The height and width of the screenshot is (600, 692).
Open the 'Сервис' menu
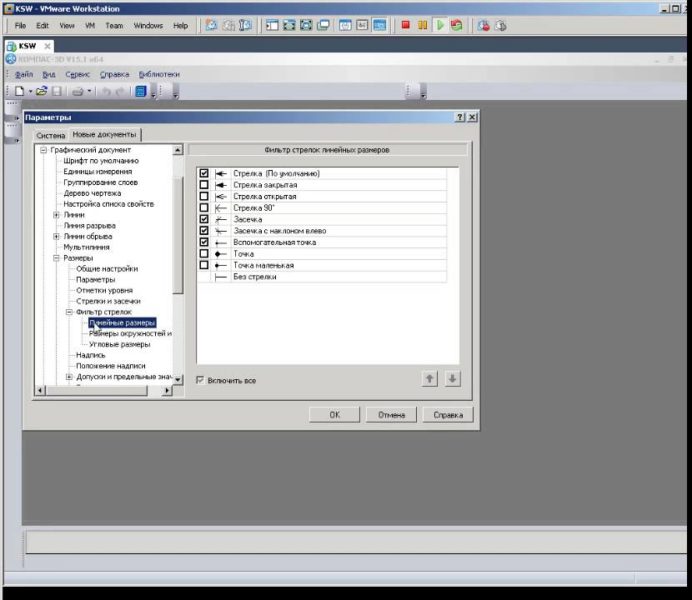click(x=78, y=74)
